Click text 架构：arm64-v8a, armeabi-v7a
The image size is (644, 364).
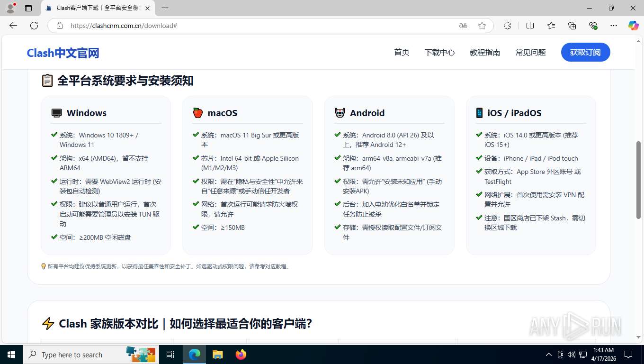[x=387, y=158]
